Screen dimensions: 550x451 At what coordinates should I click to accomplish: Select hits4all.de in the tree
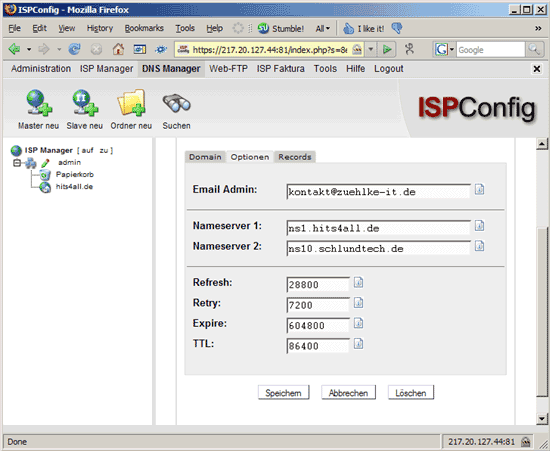[x=74, y=187]
